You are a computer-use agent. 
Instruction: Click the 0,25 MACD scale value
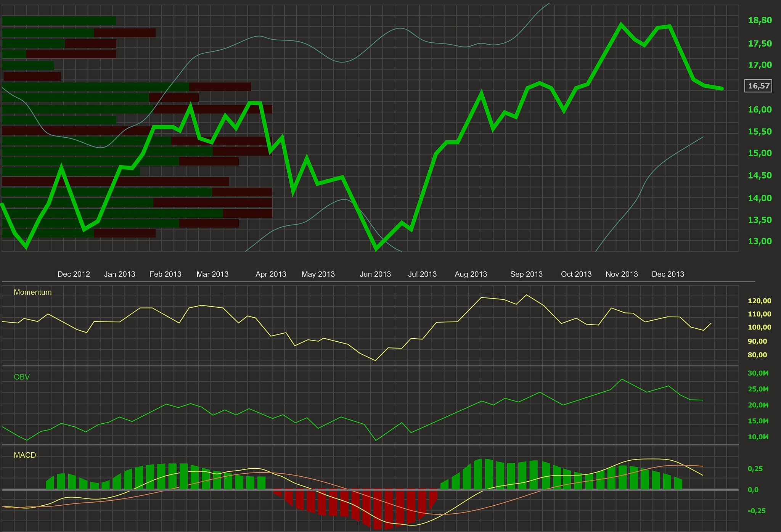click(755, 469)
